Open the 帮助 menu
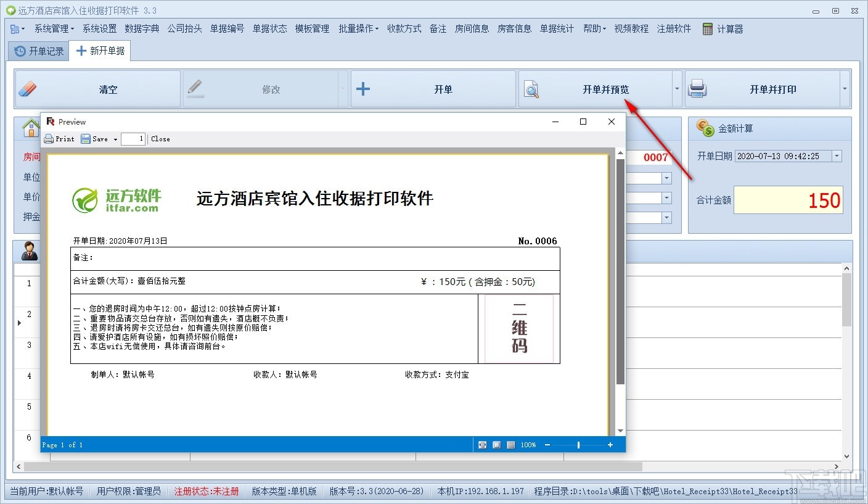 (594, 28)
